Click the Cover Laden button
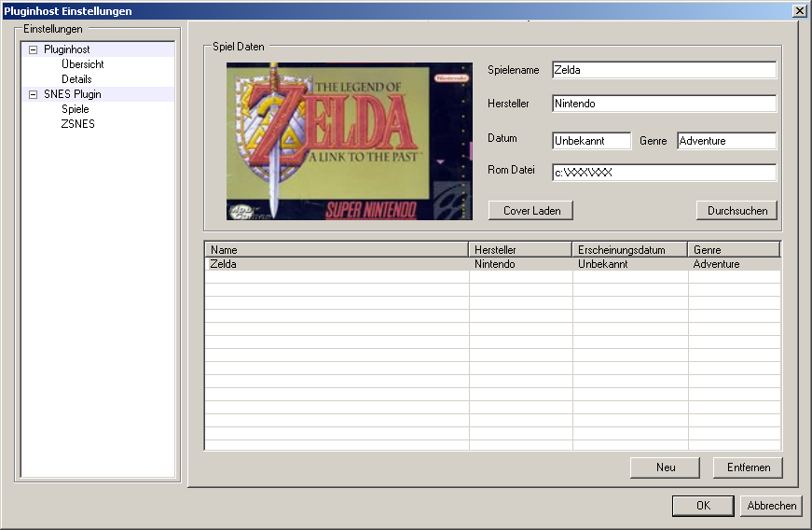 (530, 211)
